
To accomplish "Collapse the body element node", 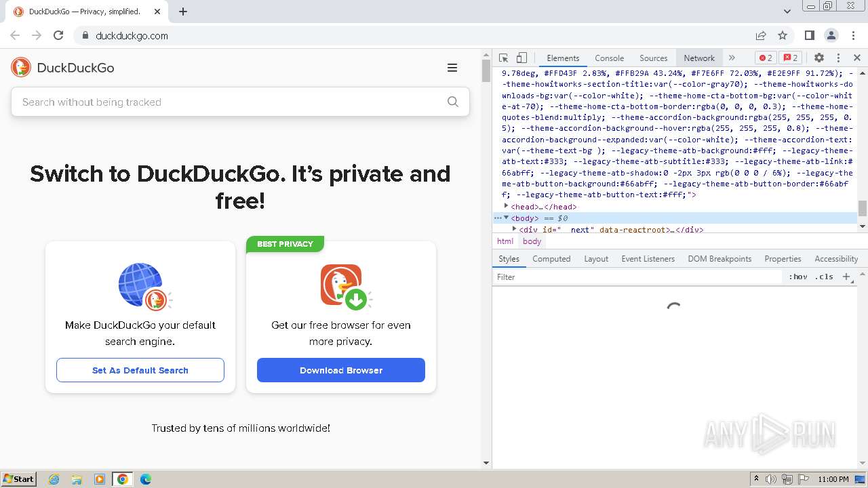I will point(506,218).
